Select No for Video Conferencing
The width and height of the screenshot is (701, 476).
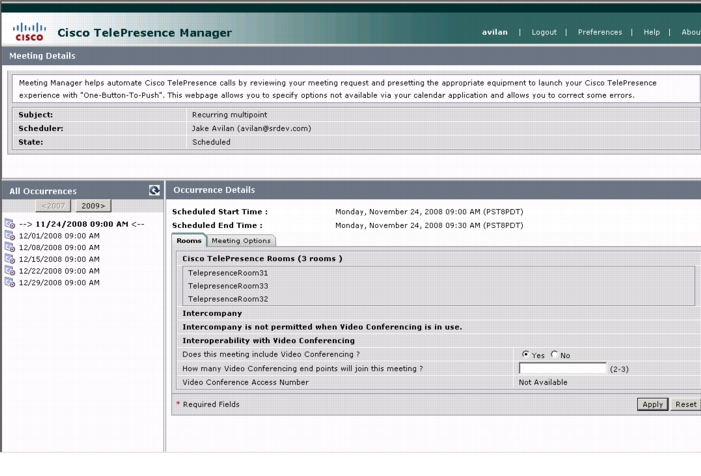pos(554,354)
